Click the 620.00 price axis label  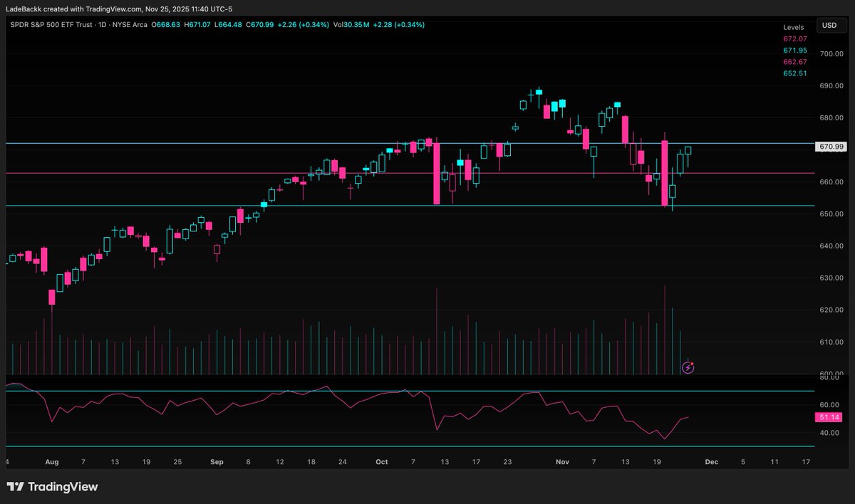(x=831, y=310)
